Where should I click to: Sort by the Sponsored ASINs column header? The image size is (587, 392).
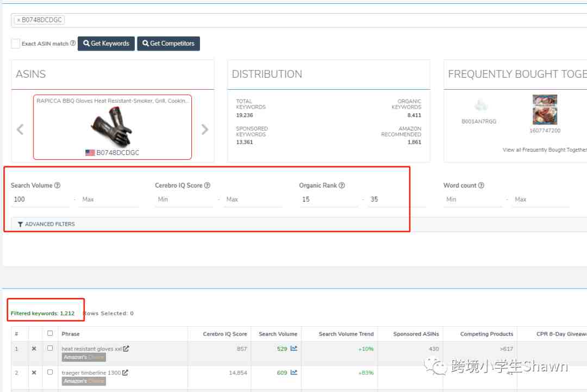416,334
